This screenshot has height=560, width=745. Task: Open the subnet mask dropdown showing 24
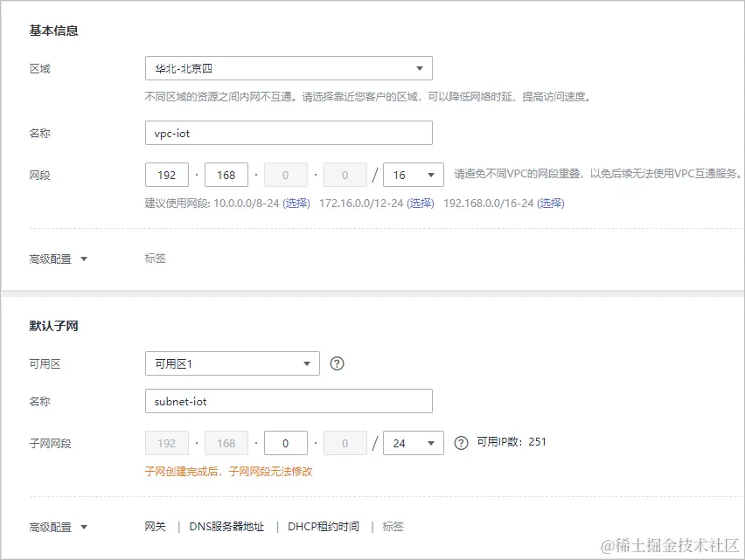(414, 443)
